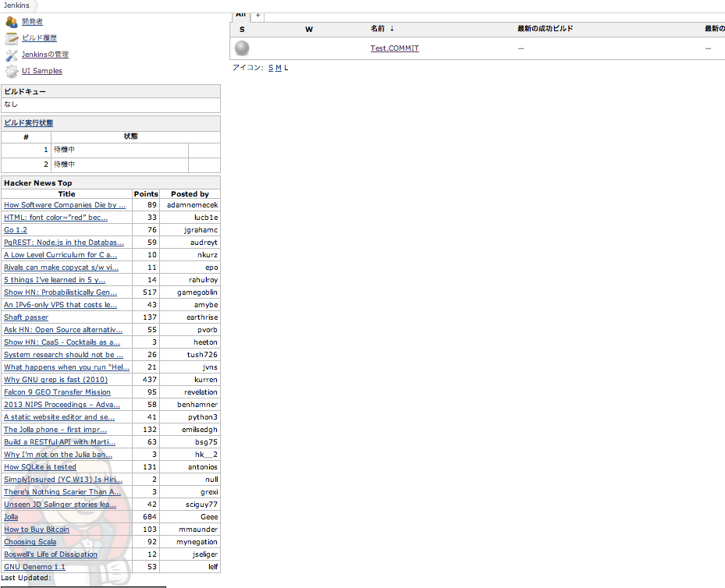The image size is (725, 588).
Task: Open '5 things I've learned in 5 y...' link
Action: click(55, 279)
